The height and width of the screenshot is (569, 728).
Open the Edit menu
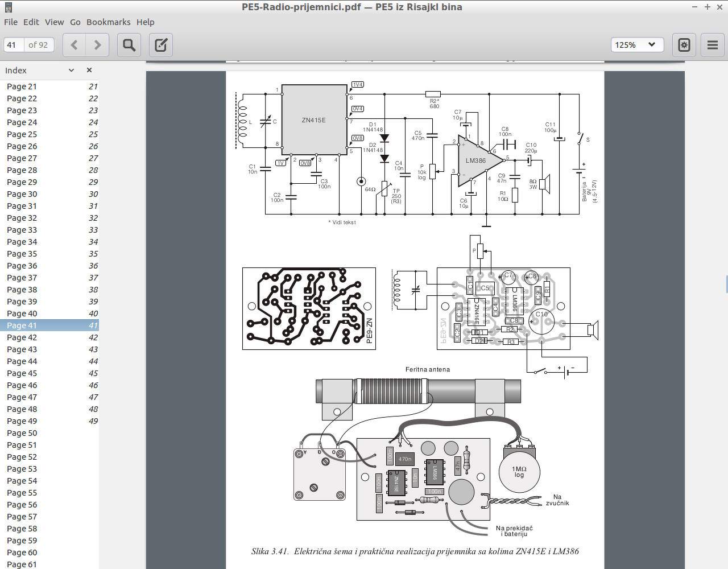click(31, 22)
